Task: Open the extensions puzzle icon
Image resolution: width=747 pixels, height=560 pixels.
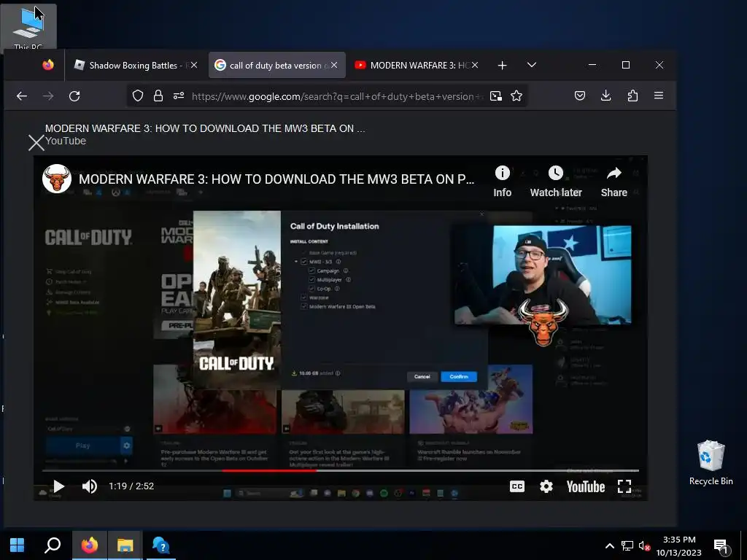Action: pyautogui.click(x=632, y=96)
